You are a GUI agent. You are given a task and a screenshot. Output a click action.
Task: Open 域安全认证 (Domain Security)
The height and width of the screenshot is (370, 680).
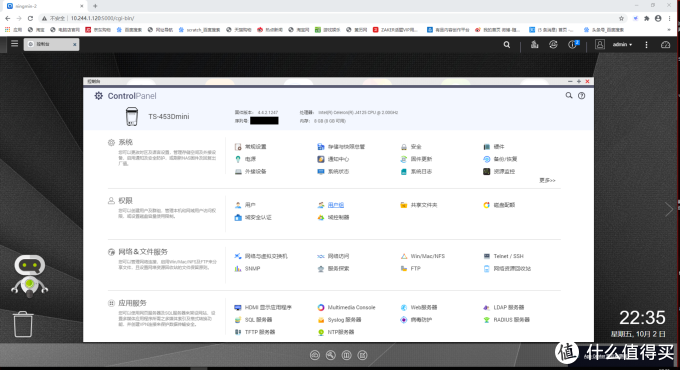point(253,217)
